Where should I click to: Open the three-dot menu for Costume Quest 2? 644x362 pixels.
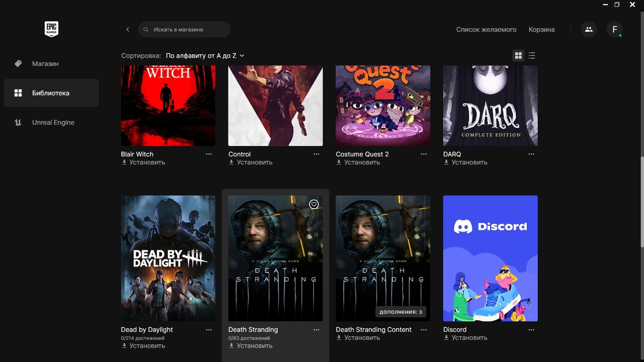click(x=424, y=154)
